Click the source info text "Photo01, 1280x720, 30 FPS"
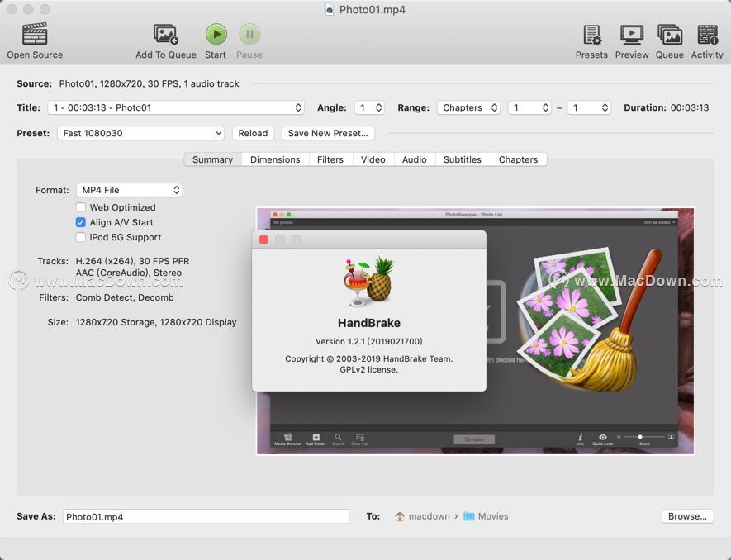 click(119, 84)
